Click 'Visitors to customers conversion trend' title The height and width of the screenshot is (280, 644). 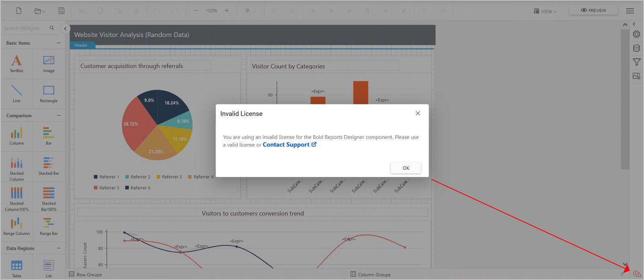253,213
